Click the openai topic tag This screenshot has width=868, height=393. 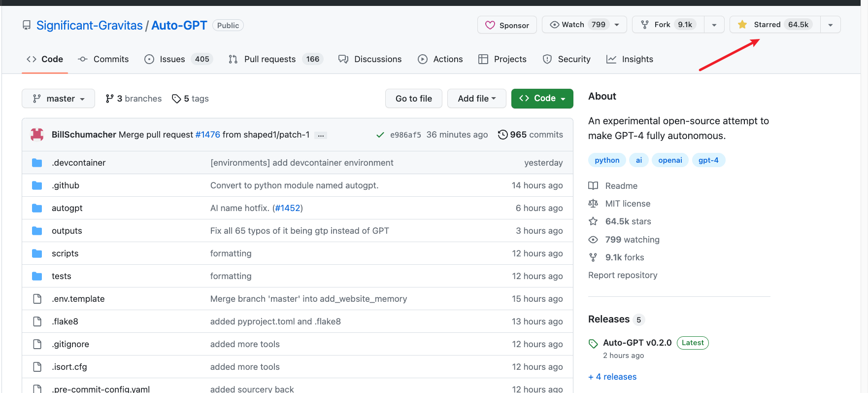click(670, 160)
